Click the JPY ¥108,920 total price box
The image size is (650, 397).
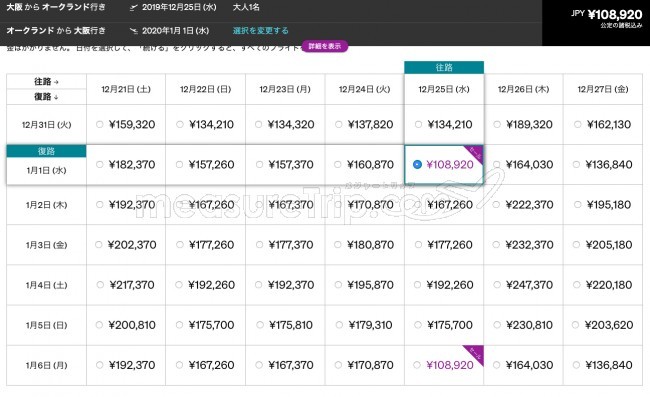click(x=596, y=22)
